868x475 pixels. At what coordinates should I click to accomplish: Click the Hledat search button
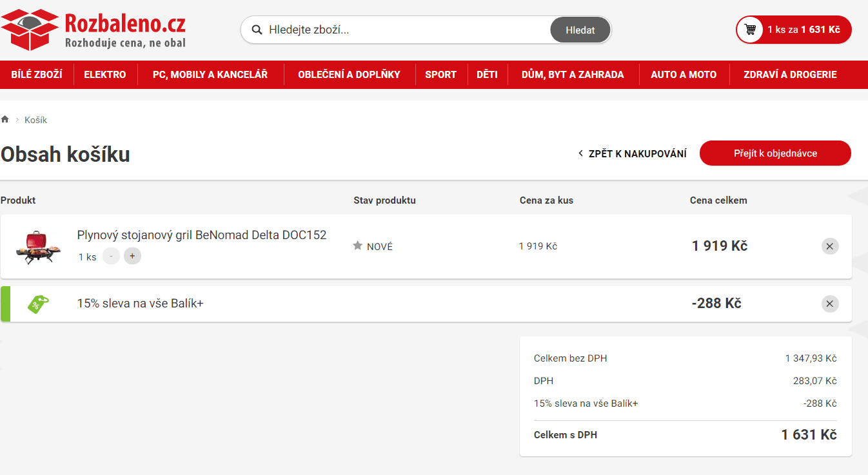point(580,30)
